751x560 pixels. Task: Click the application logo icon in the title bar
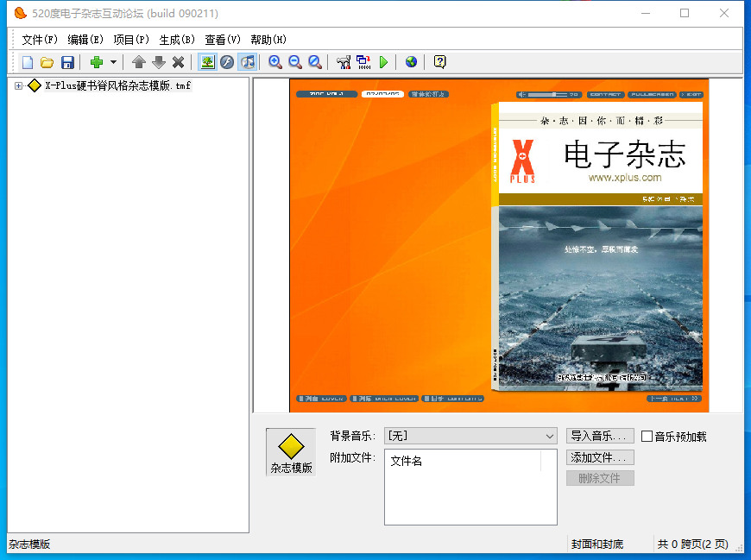point(20,14)
